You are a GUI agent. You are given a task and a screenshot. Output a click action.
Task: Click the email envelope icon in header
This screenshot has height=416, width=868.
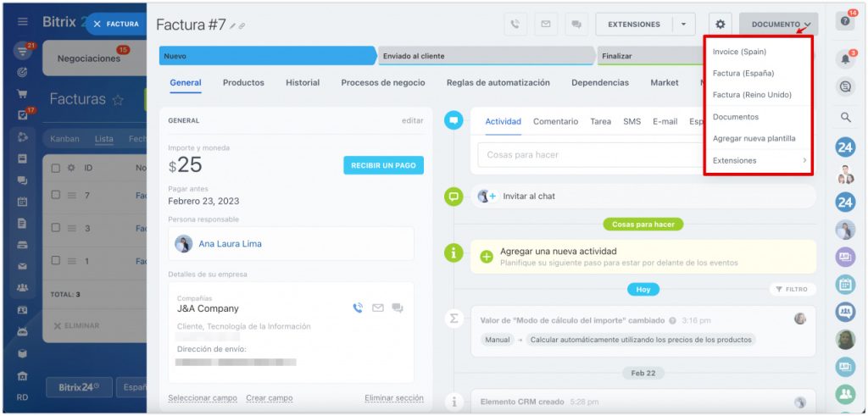(545, 25)
